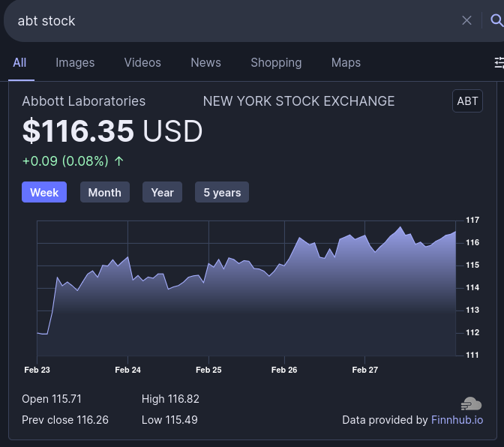This screenshot has height=447, width=504.
Task: Select the Week chart range
Action: tap(44, 193)
